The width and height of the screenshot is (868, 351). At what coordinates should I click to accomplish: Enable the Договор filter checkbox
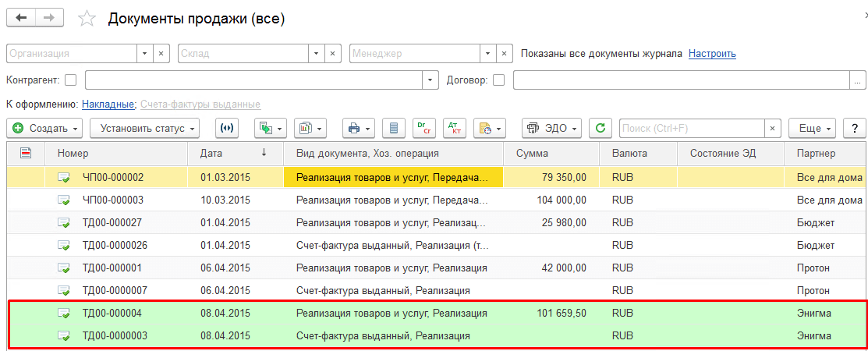pos(499,80)
